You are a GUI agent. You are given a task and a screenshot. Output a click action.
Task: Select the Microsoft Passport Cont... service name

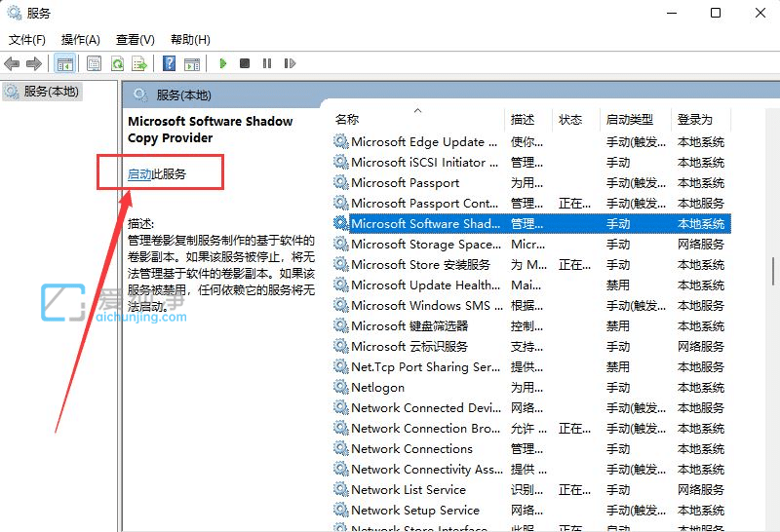pyautogui.click(x=425, y=203)
